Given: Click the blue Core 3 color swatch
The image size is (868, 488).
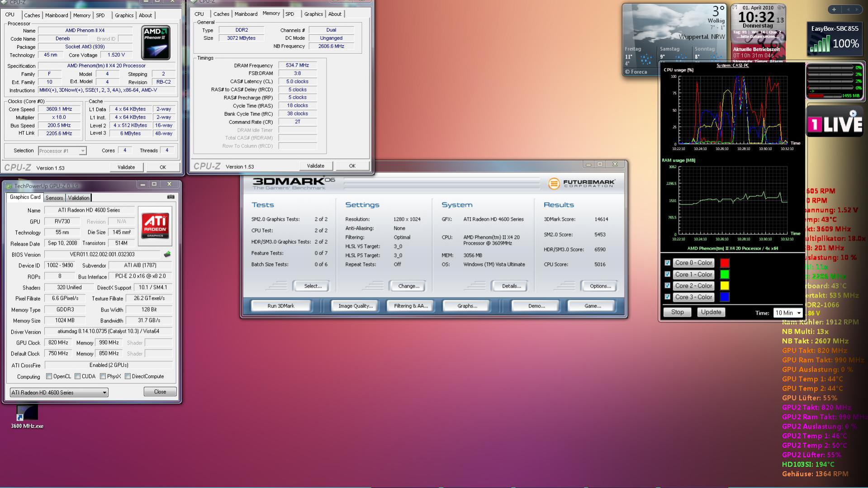Looking at the screenshot, I should pyautogui.click(x=725, y=297).
